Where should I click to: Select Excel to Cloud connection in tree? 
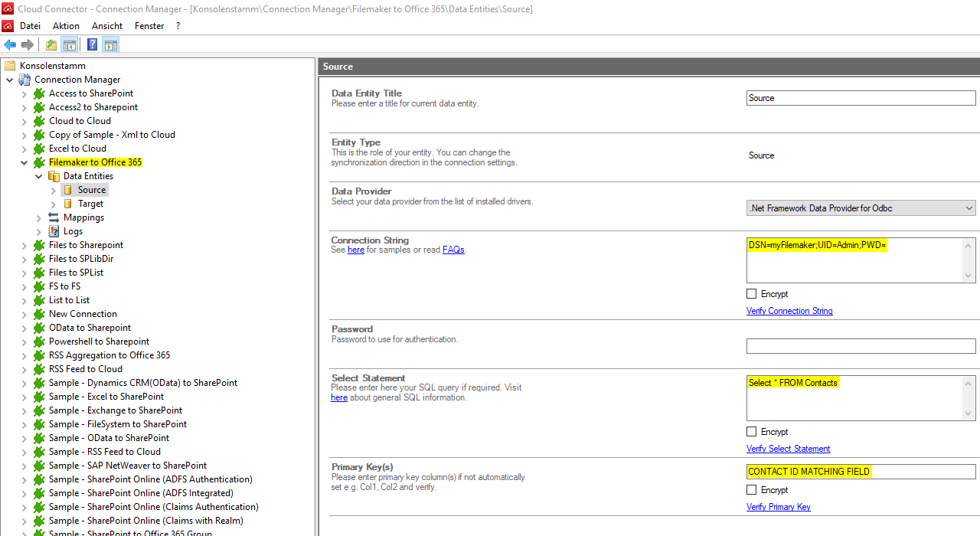[77, 149]
